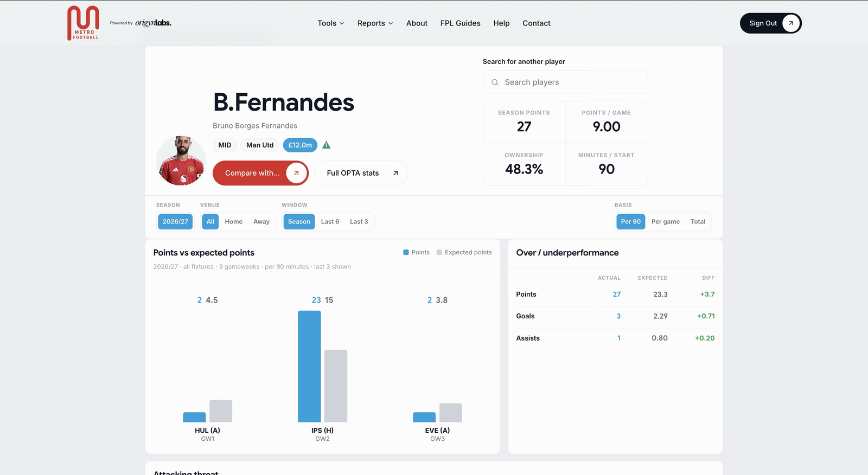Open the Tools dropdown menu
The image size is (868, 475).
coord(331,23)
